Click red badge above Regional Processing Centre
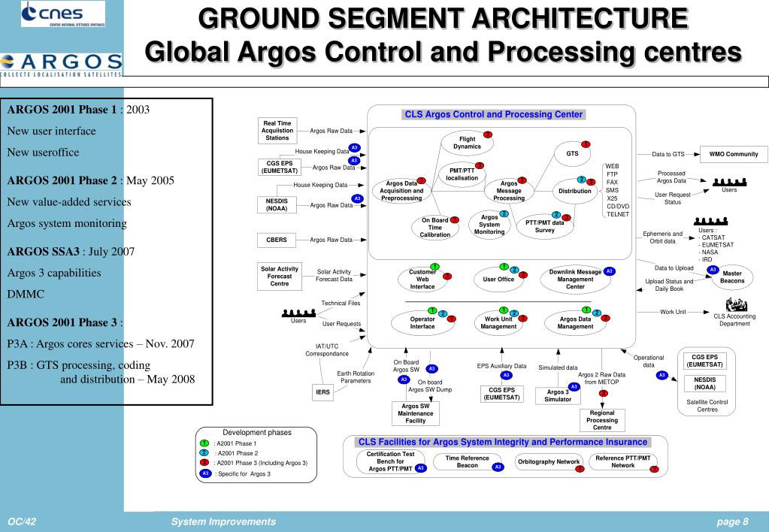The image size is (769, 532). click(603, 393)
